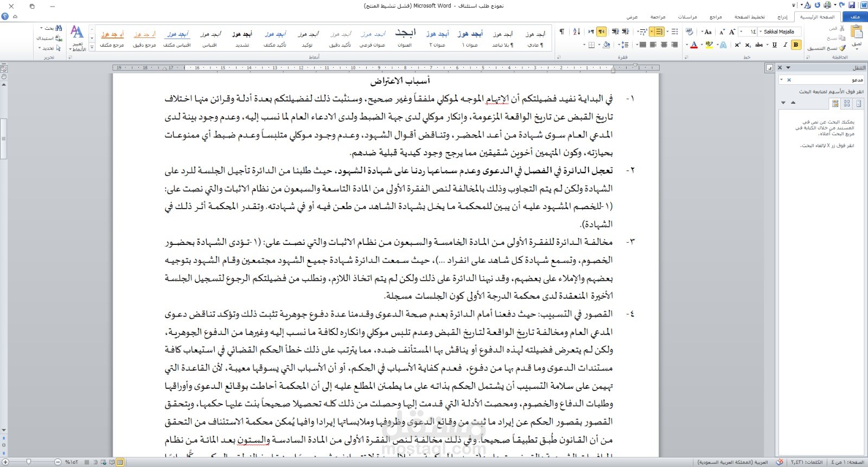This screenshot has width=868, height=467.
Task: Switch to the Mailings (مراسلات) tab
Action: click(x=687, y=17)
